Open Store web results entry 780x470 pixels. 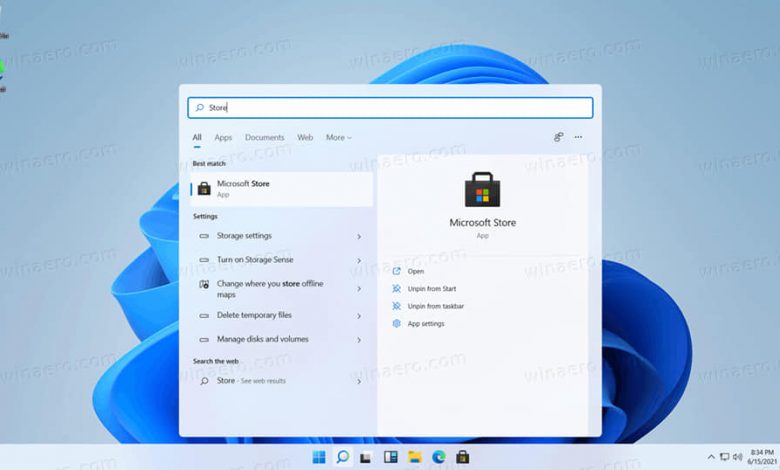pyautogui.click(x=282, y=381)
